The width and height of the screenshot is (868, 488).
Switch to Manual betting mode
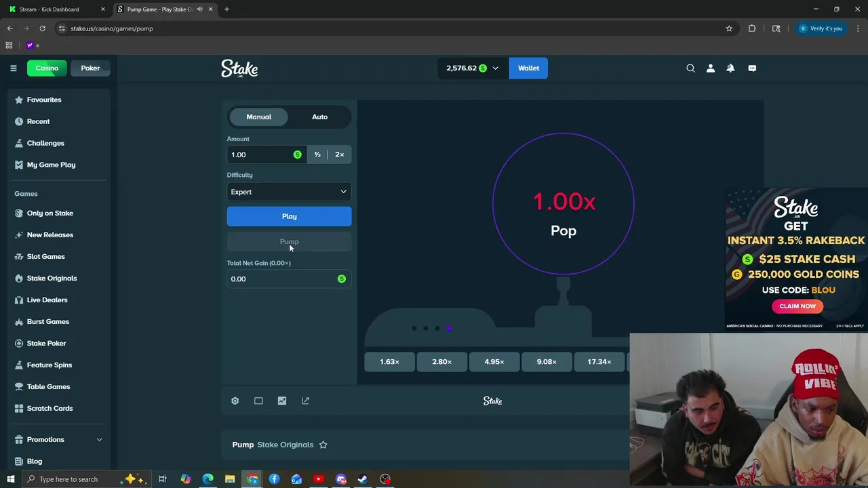pos(258,117)
